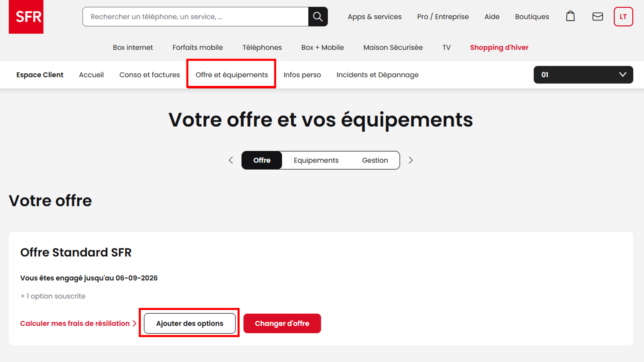This screenshot has height=362, width=644.
Task: Click the left arrow beside Offre tab
Action: tap(231, 160)
